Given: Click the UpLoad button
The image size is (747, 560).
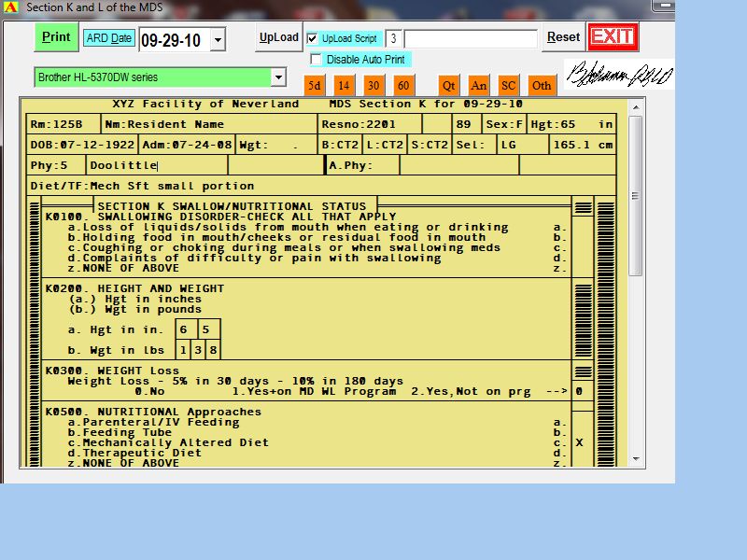Looking at the screenshot, I should tap(278, 37).
